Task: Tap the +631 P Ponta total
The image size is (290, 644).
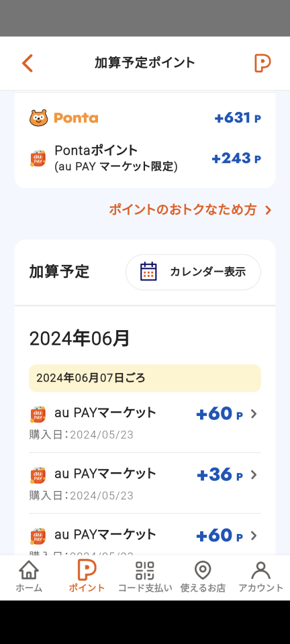Action: click(238, 118)
